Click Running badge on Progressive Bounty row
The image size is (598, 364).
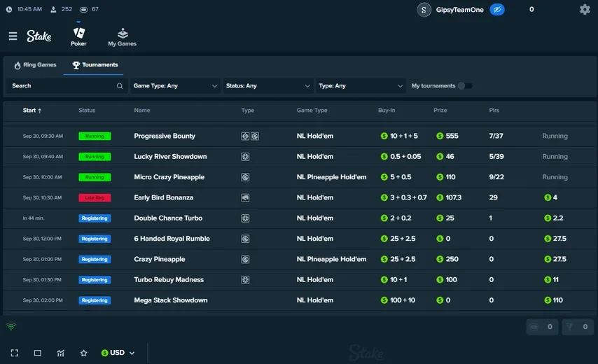click(95, 136)
